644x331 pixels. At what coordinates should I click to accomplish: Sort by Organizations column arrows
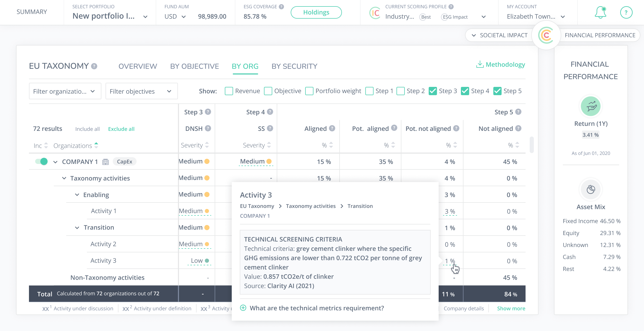96,145
